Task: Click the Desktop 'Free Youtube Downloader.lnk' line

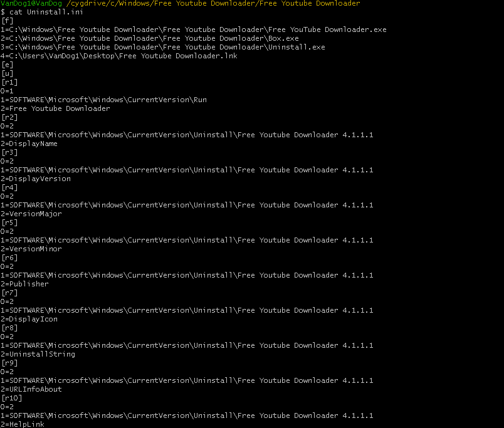Action: [119, 56]
